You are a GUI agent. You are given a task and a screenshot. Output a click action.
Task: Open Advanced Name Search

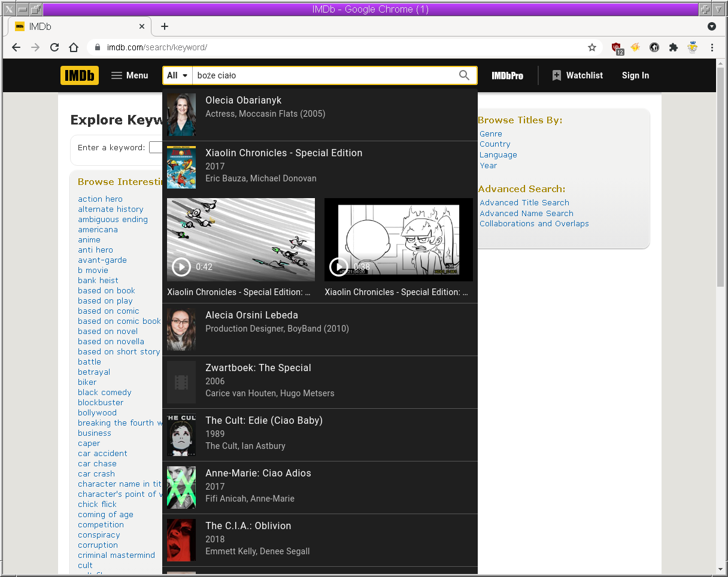point(526,214)
